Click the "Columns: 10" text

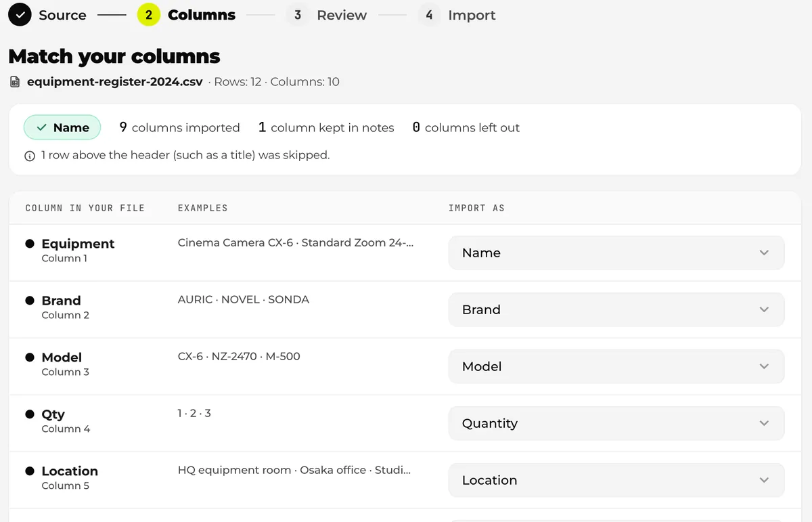305,82
